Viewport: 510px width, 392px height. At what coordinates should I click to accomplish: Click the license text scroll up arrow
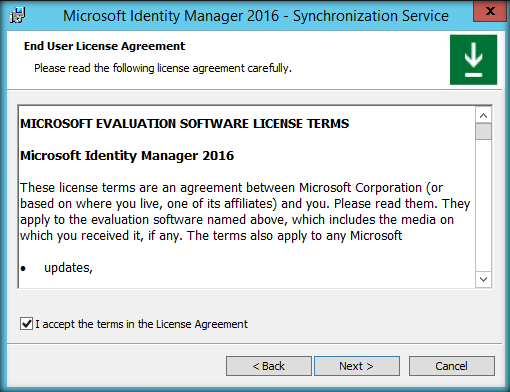tap(483, 116)
